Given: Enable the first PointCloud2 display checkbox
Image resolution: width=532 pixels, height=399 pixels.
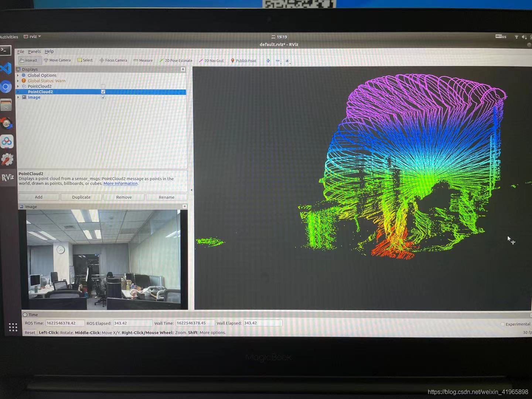Looking at the screenshot, I should coord(103,86).
